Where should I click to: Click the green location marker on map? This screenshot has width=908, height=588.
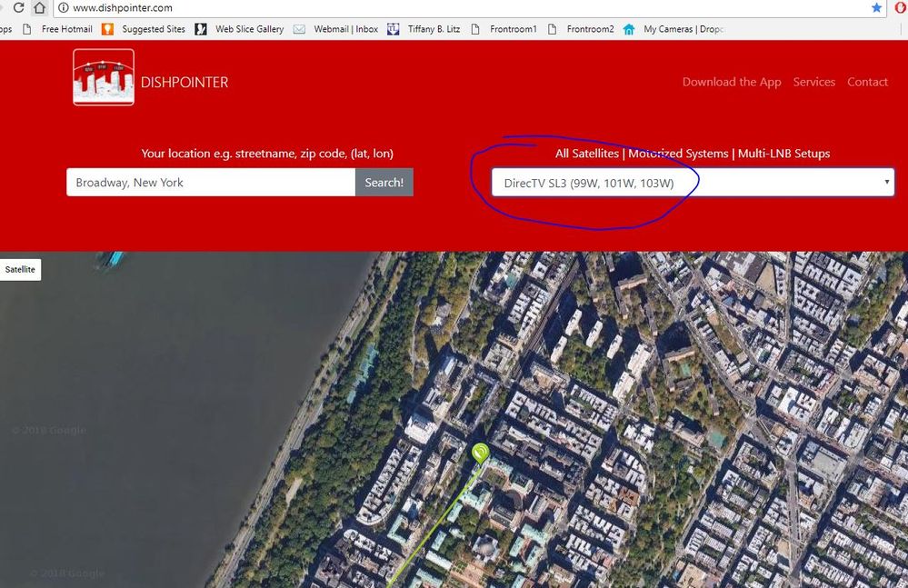pos(480,453)
